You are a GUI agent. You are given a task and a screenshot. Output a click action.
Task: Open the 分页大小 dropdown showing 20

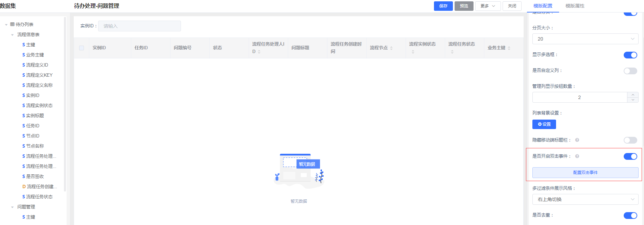(585, 39)
